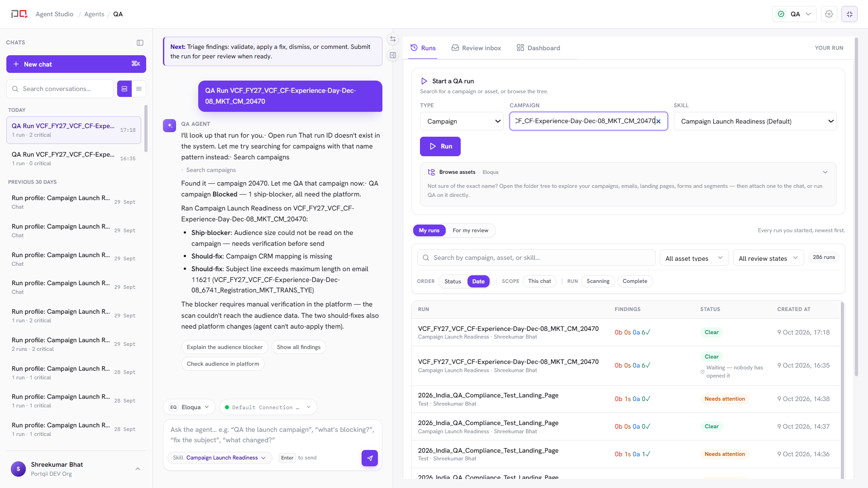Open the Type Campaign dropdown
Image resolution: width=868 pixels, height=488 pixels.
[462, 121]
